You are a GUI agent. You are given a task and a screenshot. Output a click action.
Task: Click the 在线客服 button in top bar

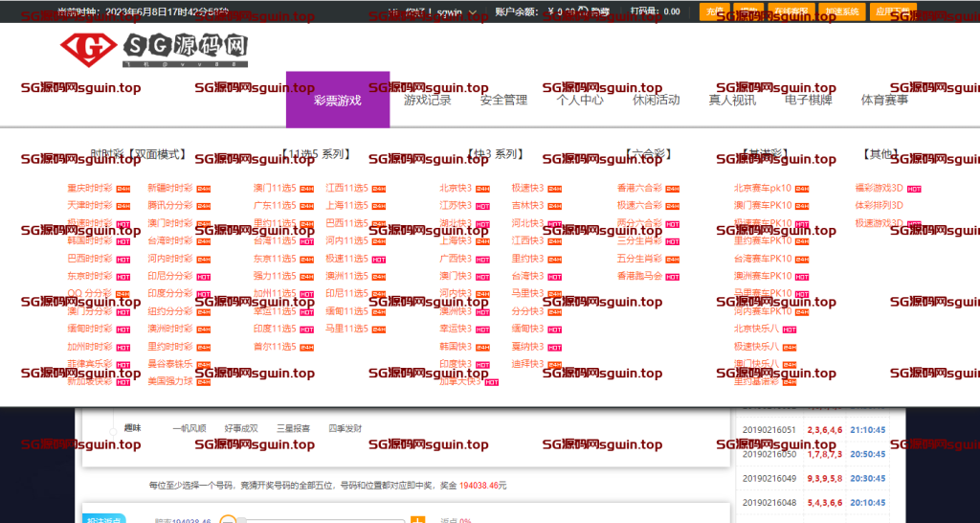787,11
